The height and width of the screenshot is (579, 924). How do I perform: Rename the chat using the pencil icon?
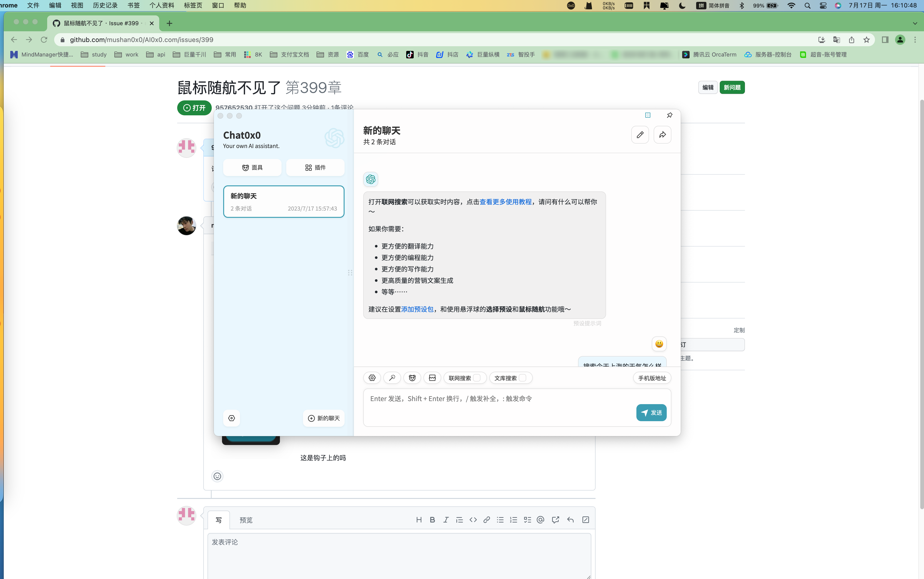click(640, 134)
